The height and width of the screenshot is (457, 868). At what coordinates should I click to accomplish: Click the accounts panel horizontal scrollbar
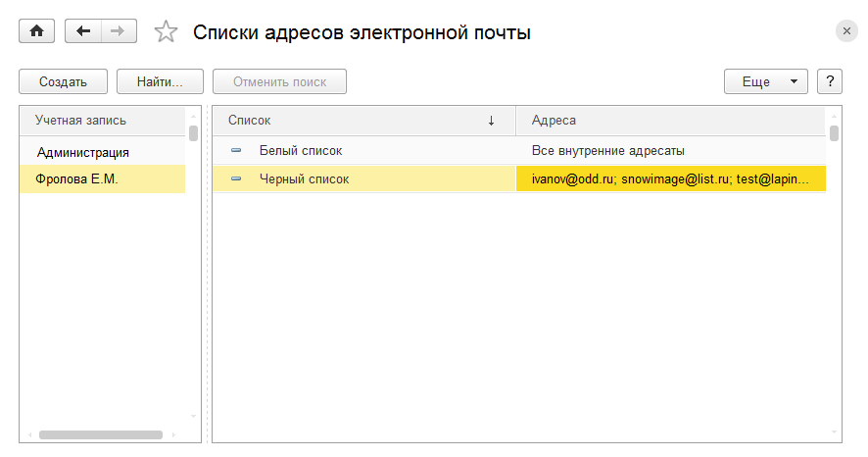100,434
